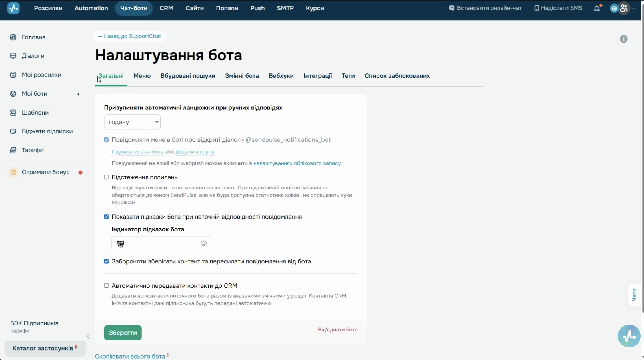Click the Мої боти sidebar icon

[x=13, y=94]
